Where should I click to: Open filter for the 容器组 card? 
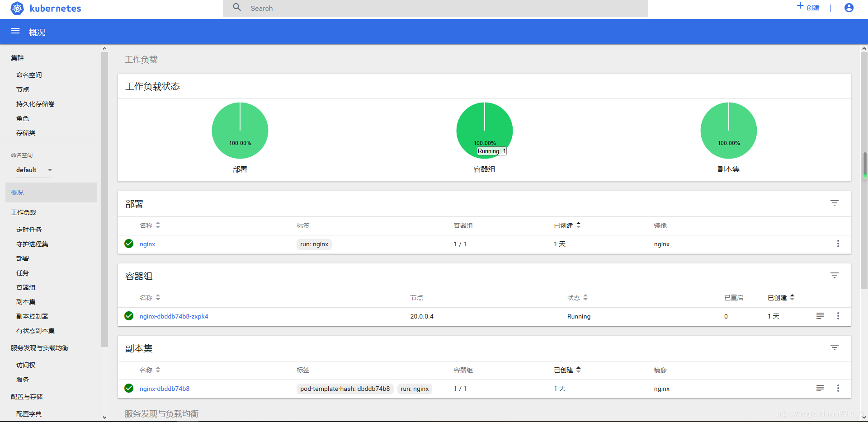click(835, 275)
